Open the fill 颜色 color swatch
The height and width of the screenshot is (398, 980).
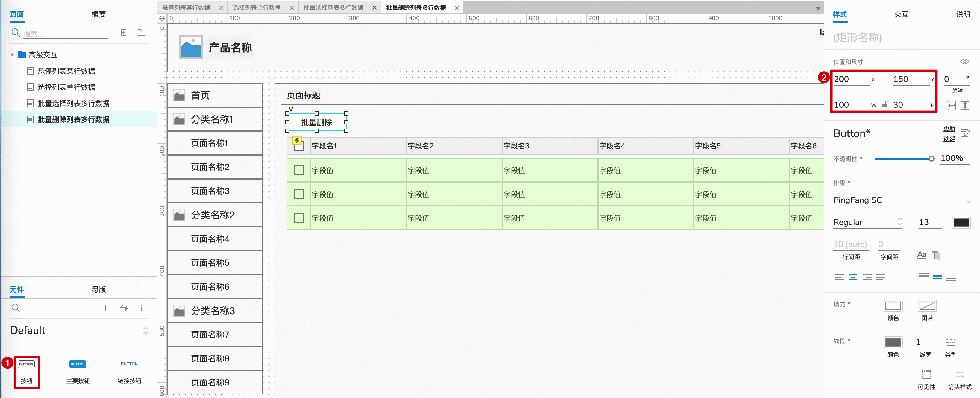coord(893,306)
